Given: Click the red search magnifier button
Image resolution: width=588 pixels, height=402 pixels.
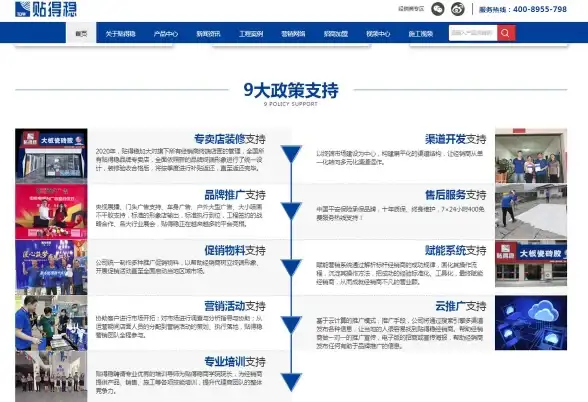Looking at the screenshot, I should coord(506,33).
